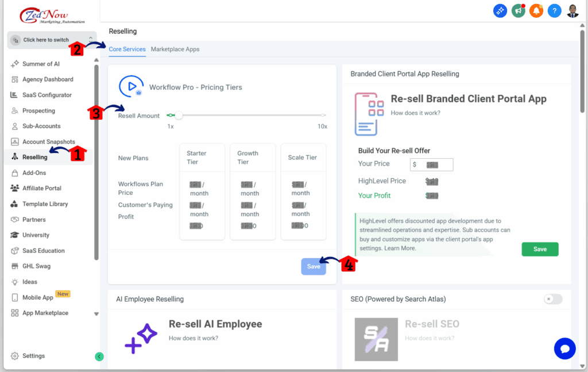The image size is (588, 372).
Task: Click the Prospecting icon in sidebar
Action: [x=14, y=111]
